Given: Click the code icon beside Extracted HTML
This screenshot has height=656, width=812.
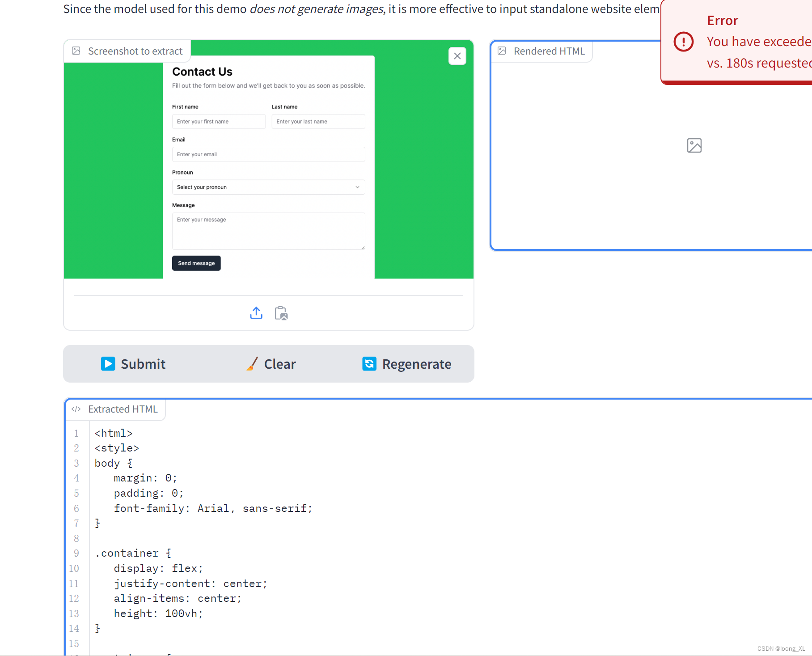Looking at the screenshot, I should click(x=76, y=409).
